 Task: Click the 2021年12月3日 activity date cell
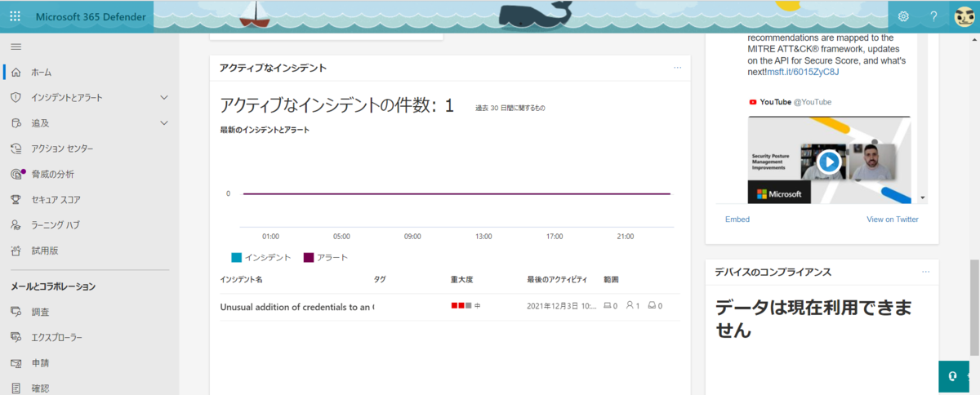point(562,306)
